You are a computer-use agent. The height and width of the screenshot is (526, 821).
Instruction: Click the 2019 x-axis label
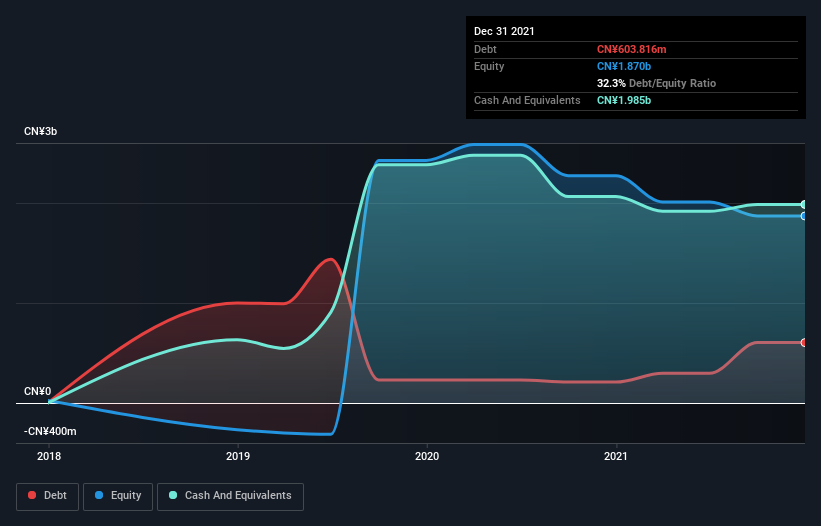pyautogui.click(x=238, y=456)
